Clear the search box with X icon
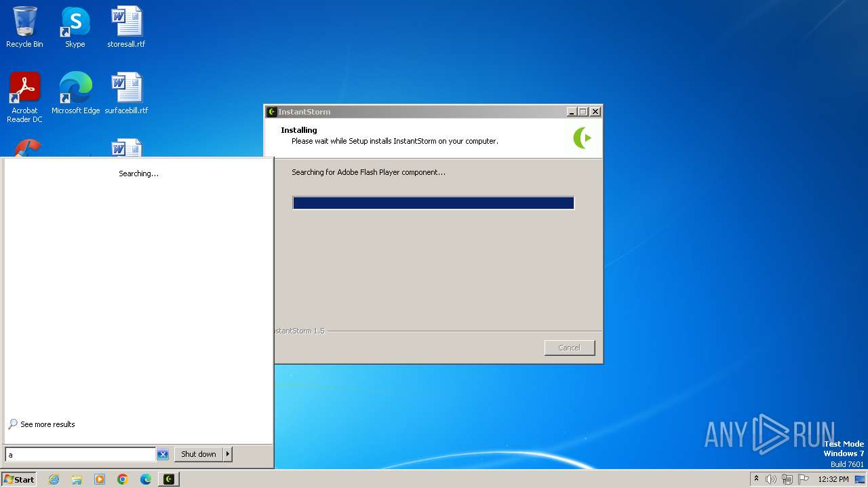This screenshot has height=488, width=868. [x=163, y=455]
